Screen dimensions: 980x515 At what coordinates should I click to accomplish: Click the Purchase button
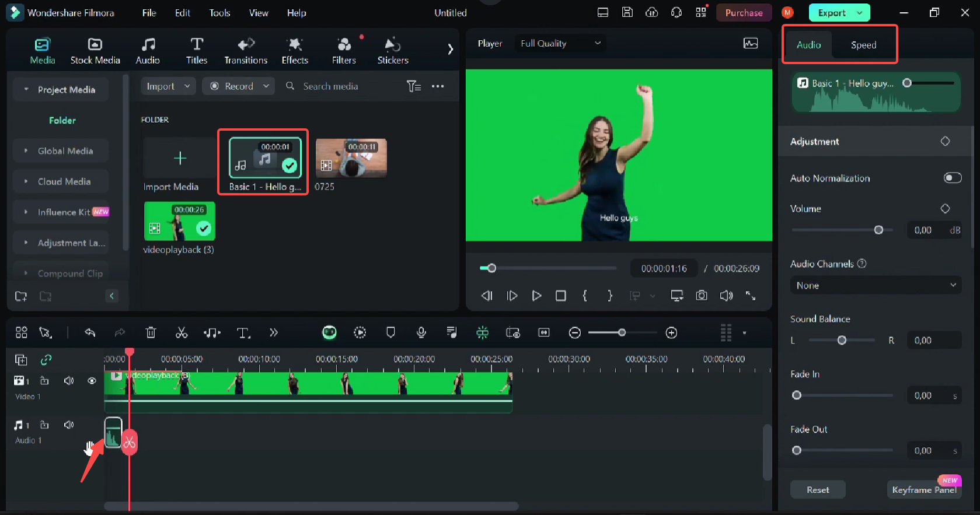pyautogui.click(x=744, y=13)
